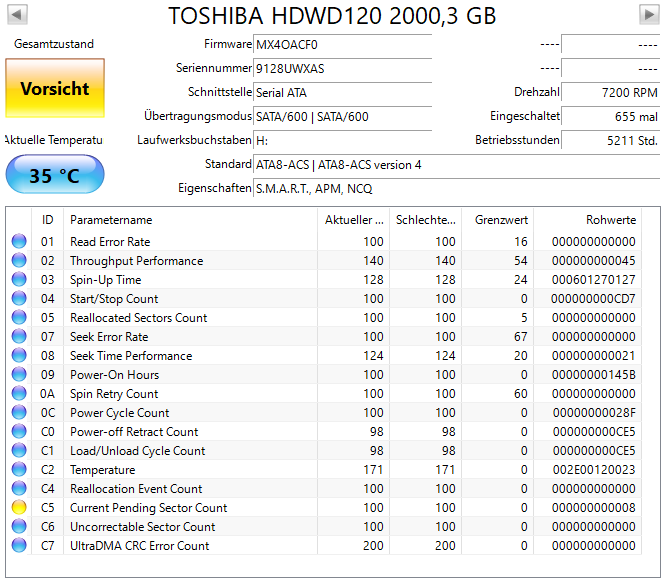The height and width of the screenshot is (582, 665).
Task: Select the Spin Retry Count parameter name
Action: coord(114,394)
